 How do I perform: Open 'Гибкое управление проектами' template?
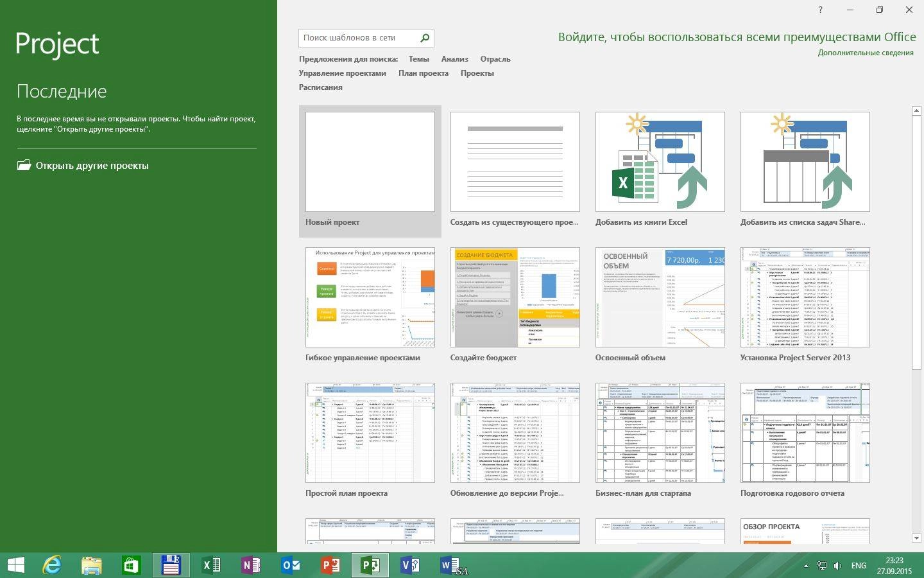370,306
